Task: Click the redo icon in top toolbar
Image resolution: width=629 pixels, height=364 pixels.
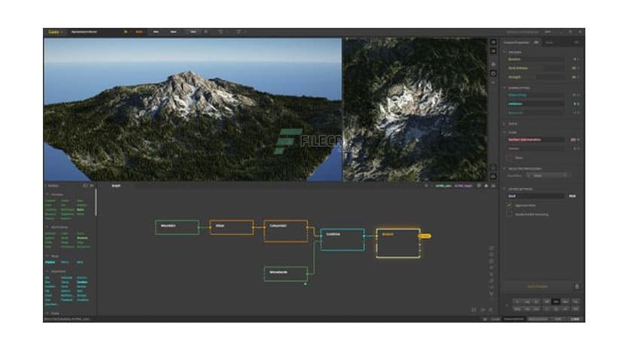Action: click(239, 32)
